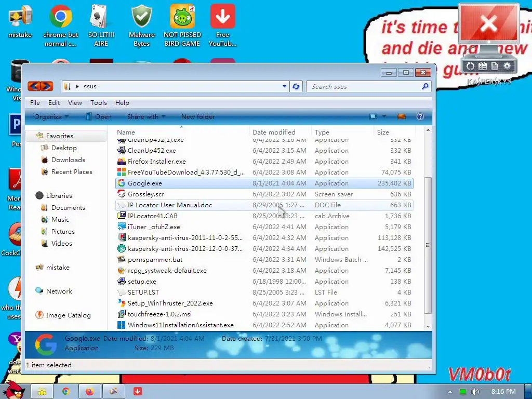Open the change view dropdown arrow

pos(384,117)
